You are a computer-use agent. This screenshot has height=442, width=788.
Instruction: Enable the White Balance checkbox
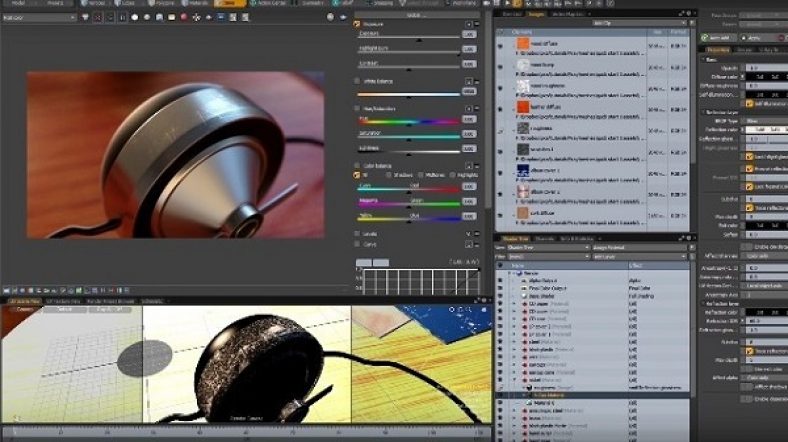[x=357, y=79]
